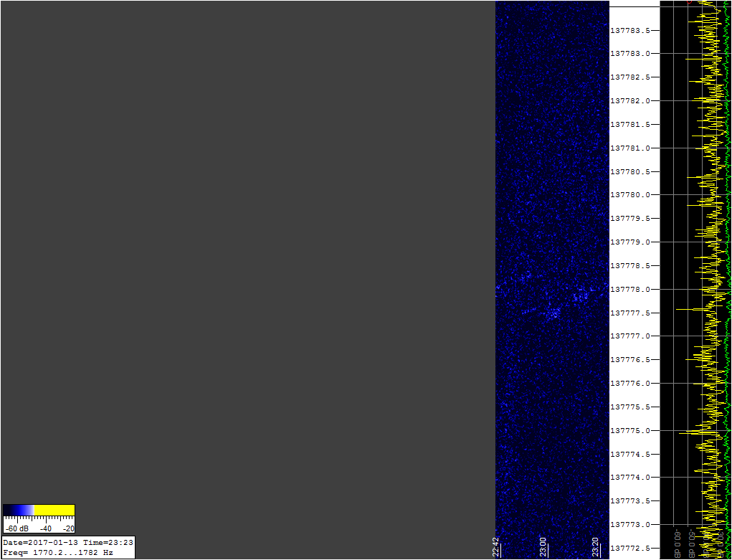The width and height of the screenshot is (732, 560).
Task: Select the 137783.0 frequency tick label
Action: pos(631,54)
